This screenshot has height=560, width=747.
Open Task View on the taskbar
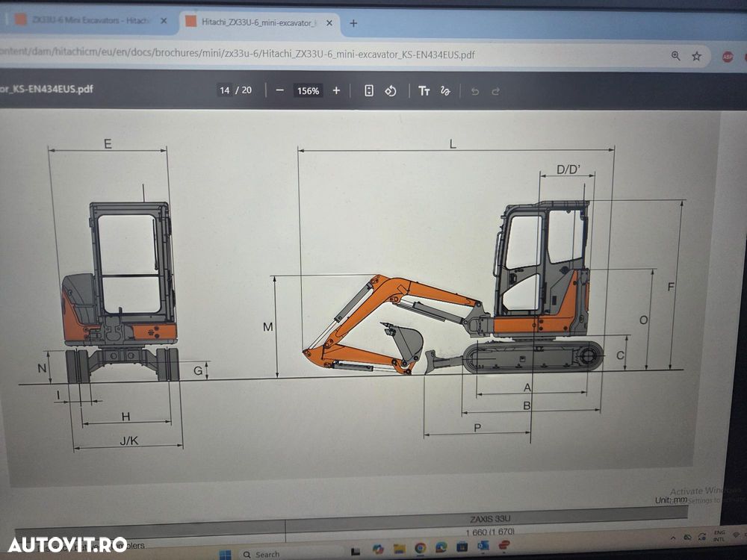pyautogui.click(x=356, y=552)
